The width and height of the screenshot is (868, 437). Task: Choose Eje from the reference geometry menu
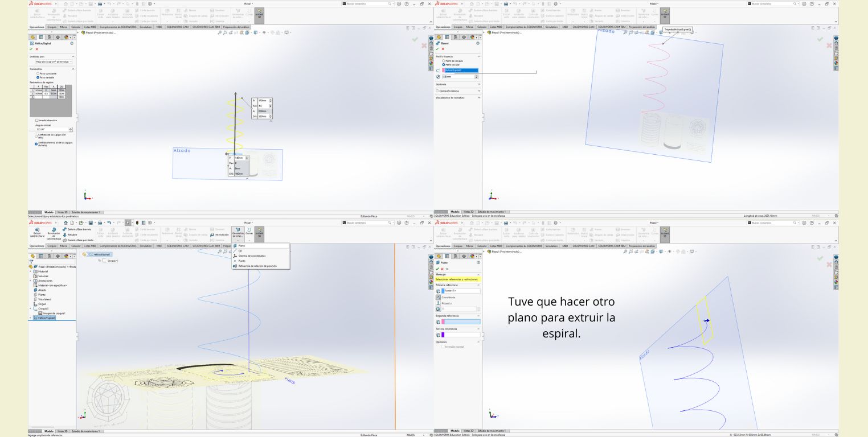pos(260,251)
